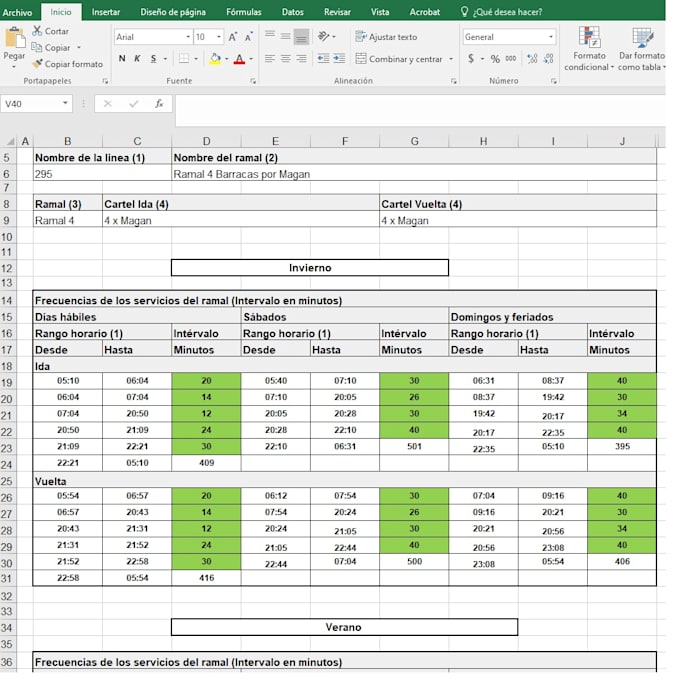This screenshot has height=681, width=680.
Task: Switch to the Revisar tab
Action: (337, 12)
